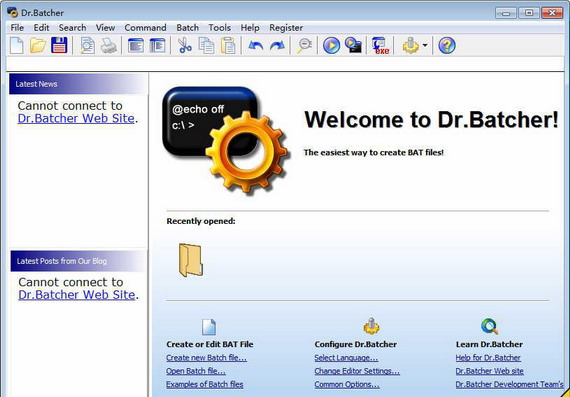Viewport: 570px width, 397px height.
Task: Click the icon above Configure Dr.Batcher
Action: [x=371, y=326]
